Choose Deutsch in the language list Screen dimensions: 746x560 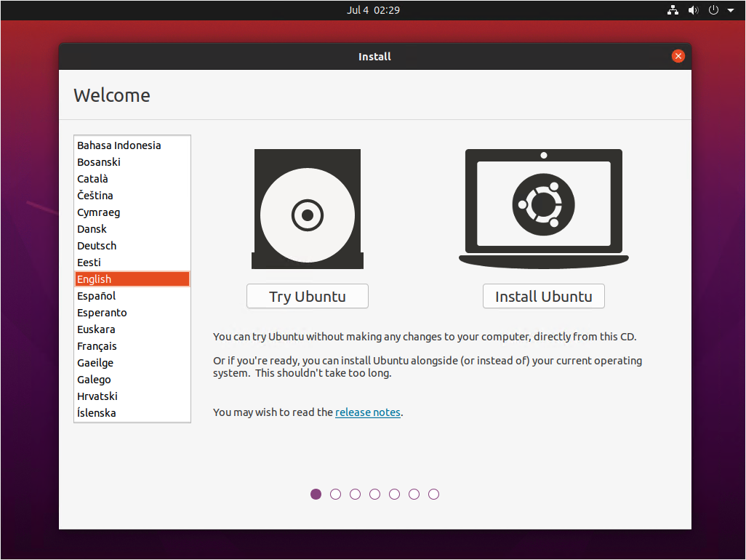tap(97, 246)
